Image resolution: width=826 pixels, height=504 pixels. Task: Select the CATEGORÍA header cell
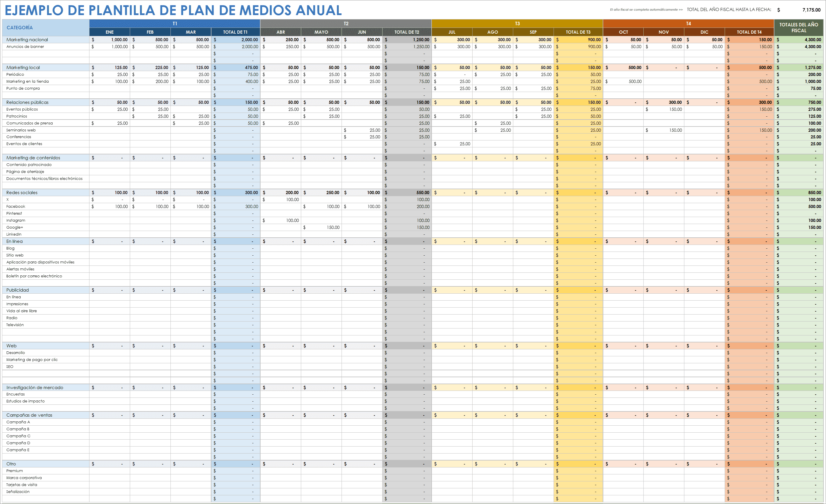click(46, 28)
